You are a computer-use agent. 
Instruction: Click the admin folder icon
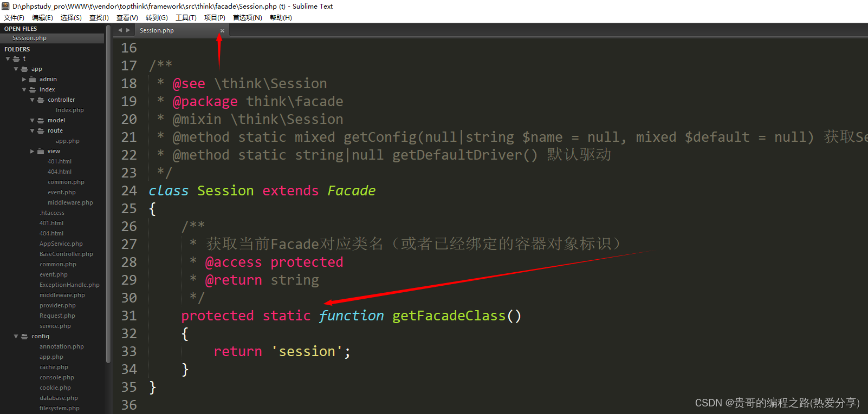tap(33, 80)
